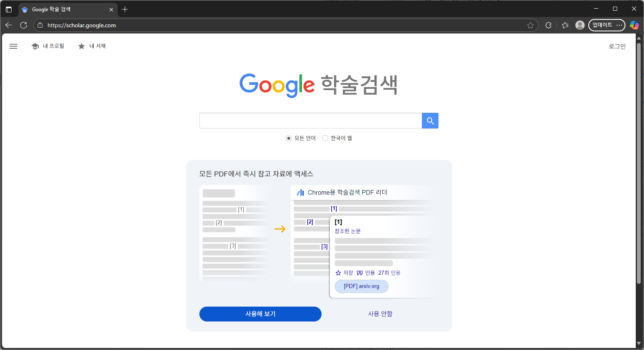Open the browser extensions panel

(548, 25)
